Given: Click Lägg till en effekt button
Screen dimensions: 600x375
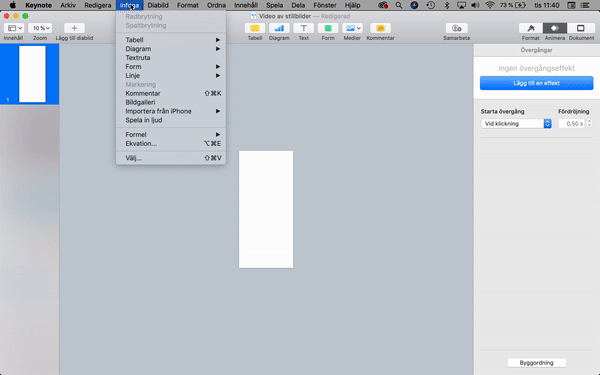Looking at the screenshot, I should pyautogui.click(x=536, y=83).
